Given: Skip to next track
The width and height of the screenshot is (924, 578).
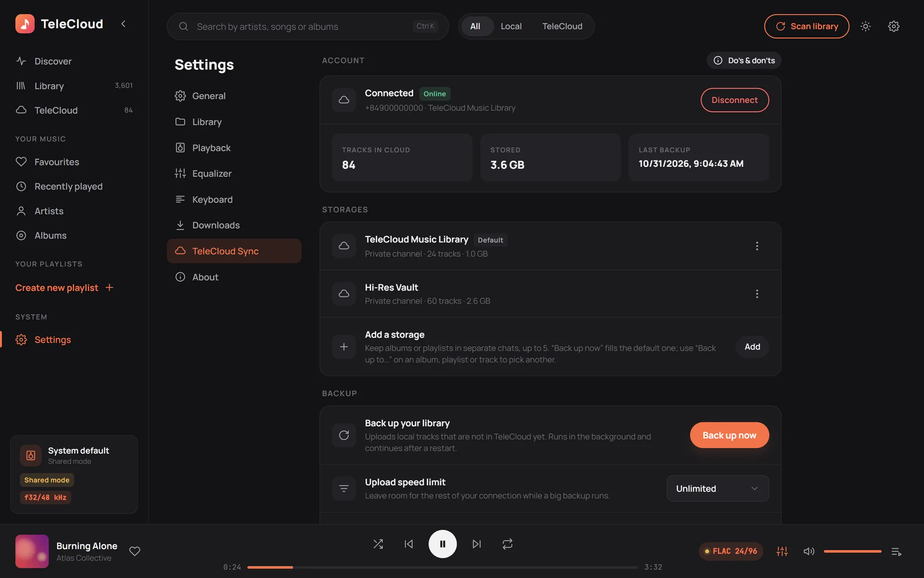Looking at the screenshot, I should [x=476, y=544].
